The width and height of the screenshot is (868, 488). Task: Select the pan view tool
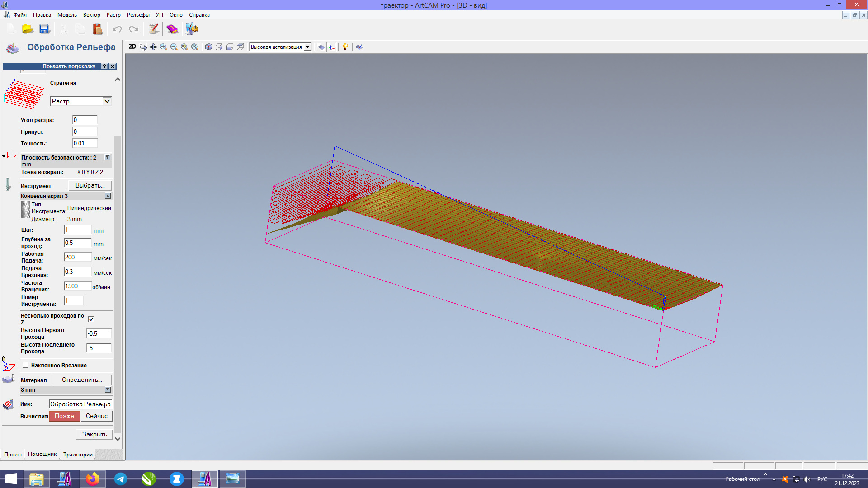click(x=153, y=47)
